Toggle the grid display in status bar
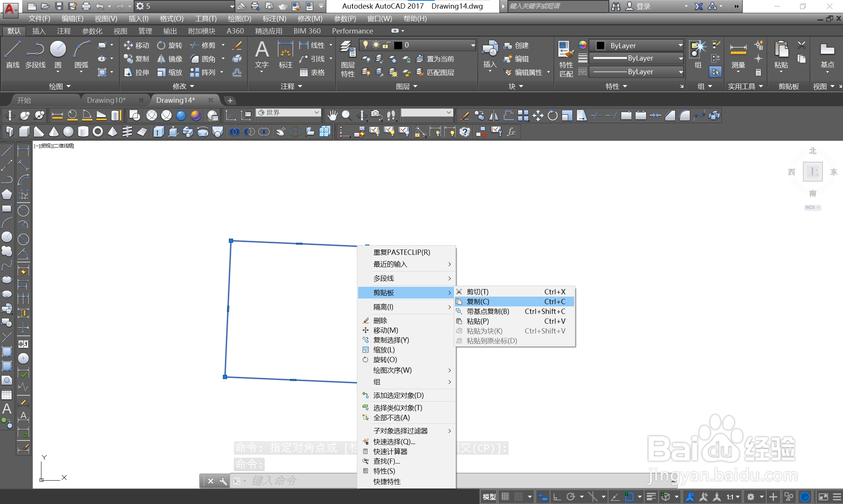 (x=505, y=497)
